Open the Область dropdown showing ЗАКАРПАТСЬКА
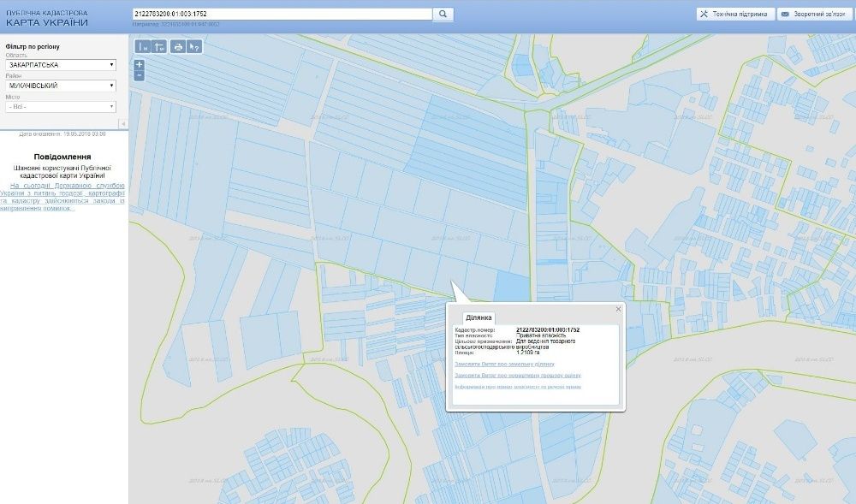The width and height of the screenshot is (856, 504). click(61, 65)
